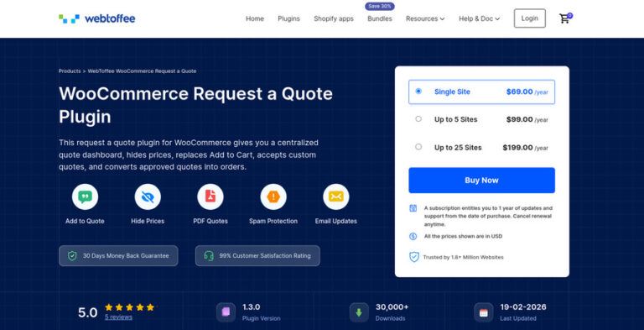Click the Trusted by shield icon
The width and height of the screenshot is (644, 330).
pyautogui.click(x=414, y=257)
